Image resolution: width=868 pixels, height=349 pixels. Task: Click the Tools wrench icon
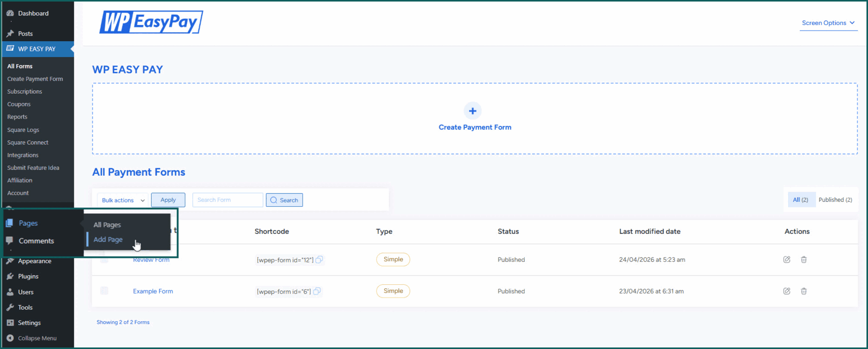click(x=10, y=307)
